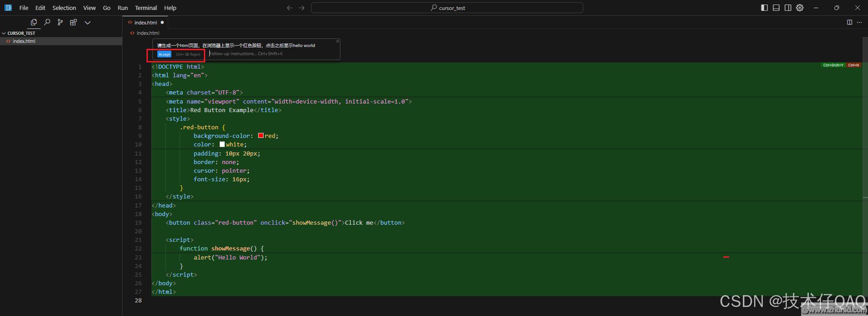This screenshot has width=868, height=316.
Task: Toggle the primary sidebar layout
Action: click(x=764, y=8)
